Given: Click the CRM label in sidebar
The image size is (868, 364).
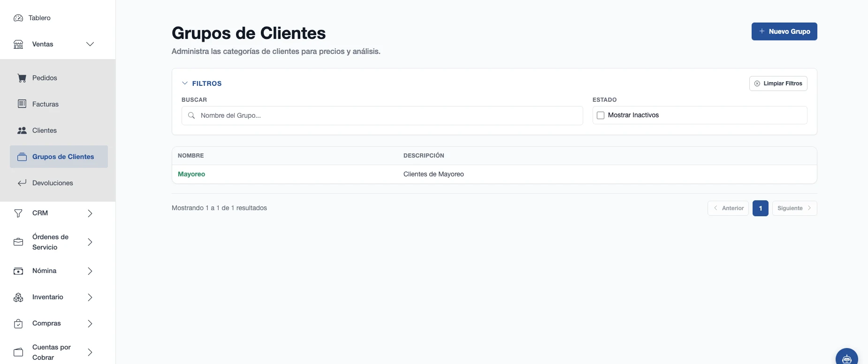Looking at the screenshot, I should pos(40,213).
